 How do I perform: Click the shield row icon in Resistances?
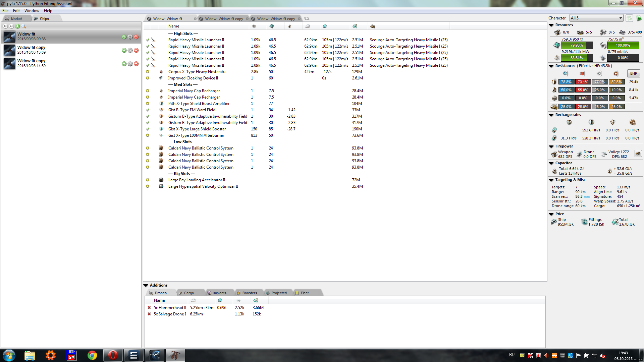pos(554,82)
